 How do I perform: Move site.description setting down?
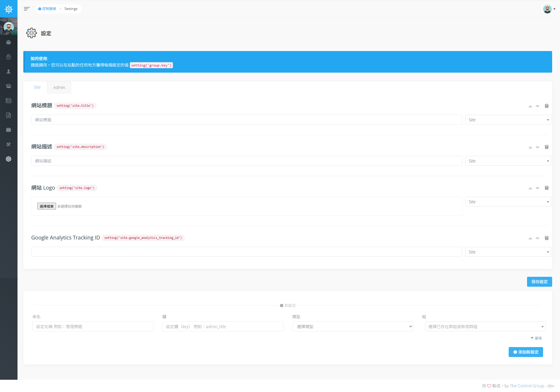(x=538, y=147)
